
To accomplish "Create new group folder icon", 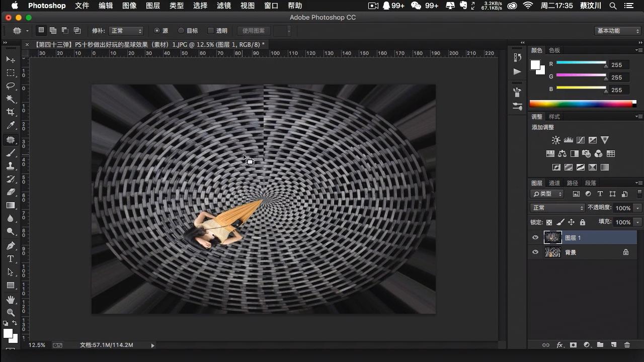I will tap(600, 345).
